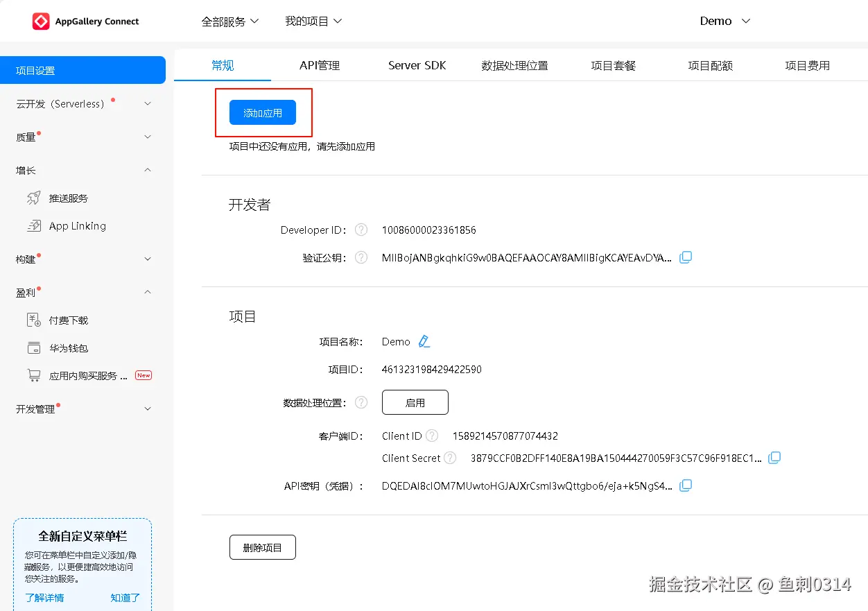
Task: Open the 我的项目 dropdown
Action: pyautogui.click(x=313, y=21)
